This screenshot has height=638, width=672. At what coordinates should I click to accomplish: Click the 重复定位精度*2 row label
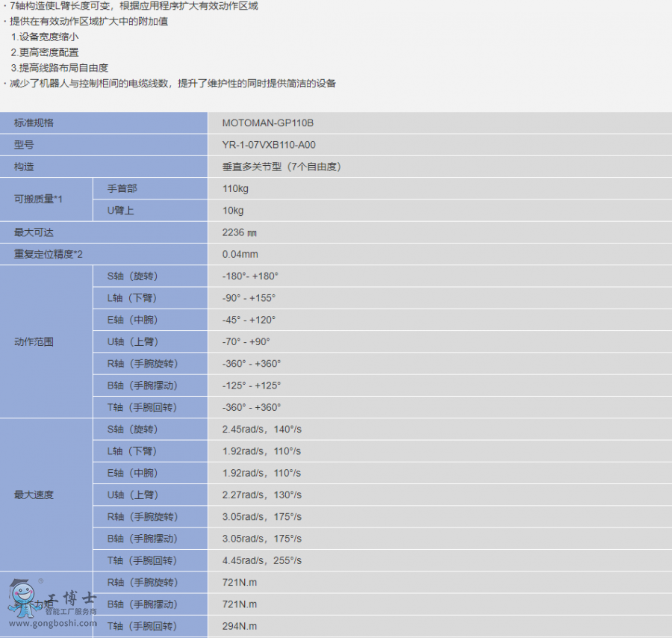click(x=49, y=254)
